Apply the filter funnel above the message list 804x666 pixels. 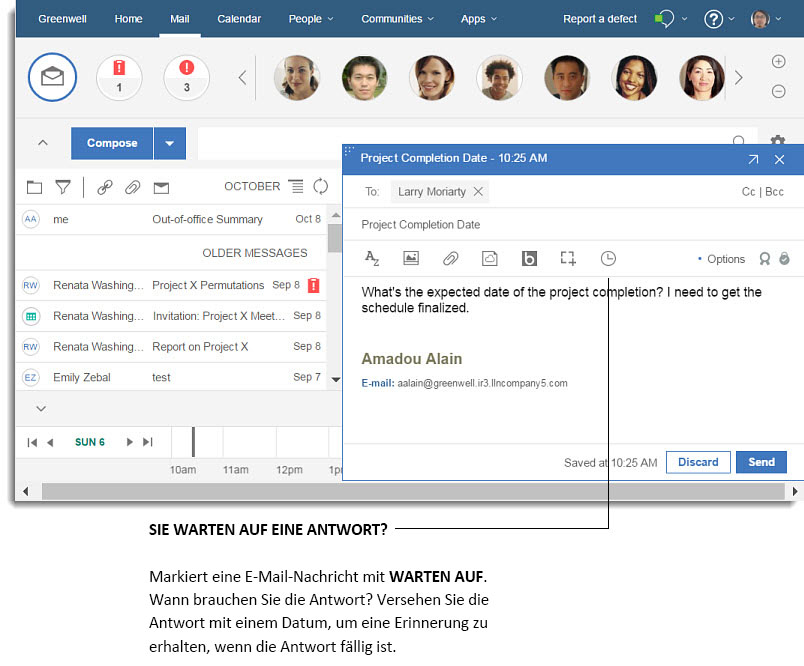tap(62, 187)
